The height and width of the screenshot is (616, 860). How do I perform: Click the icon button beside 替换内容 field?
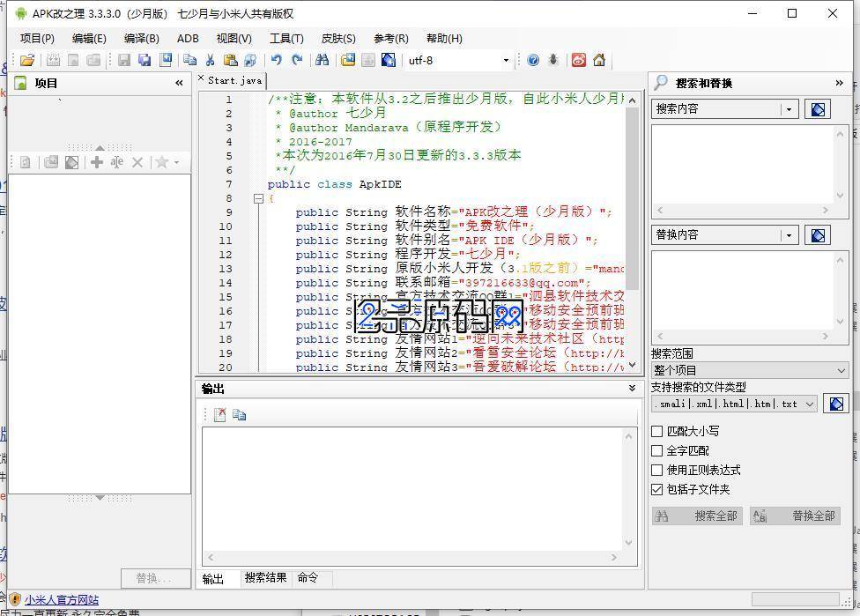coord(817,235)
